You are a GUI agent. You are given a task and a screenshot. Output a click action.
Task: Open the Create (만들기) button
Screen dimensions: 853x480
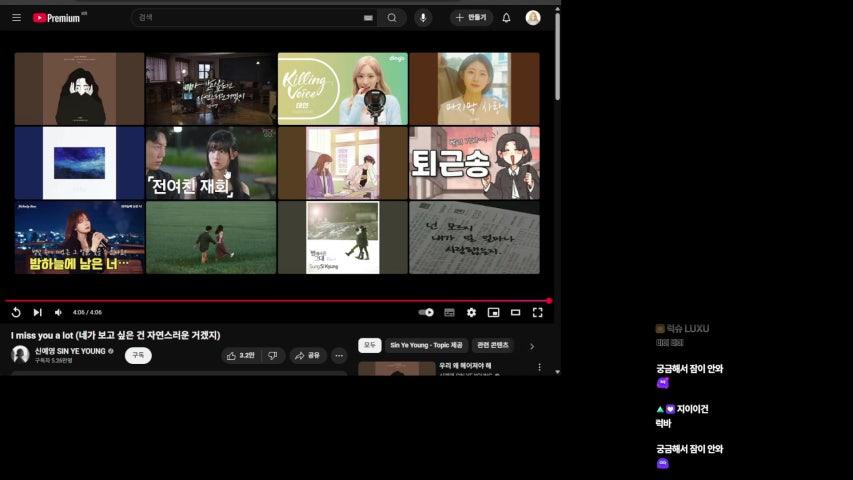tap(471, 18)
